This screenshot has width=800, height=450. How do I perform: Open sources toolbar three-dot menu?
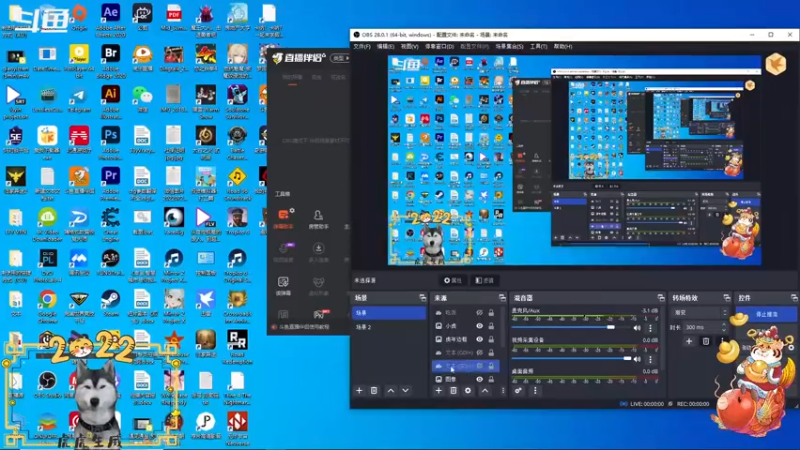pos(503,391)
